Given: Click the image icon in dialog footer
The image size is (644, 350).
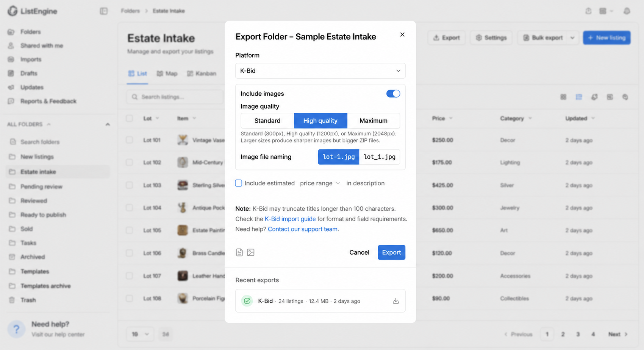Looking at the screenshot, I should 251,252.
